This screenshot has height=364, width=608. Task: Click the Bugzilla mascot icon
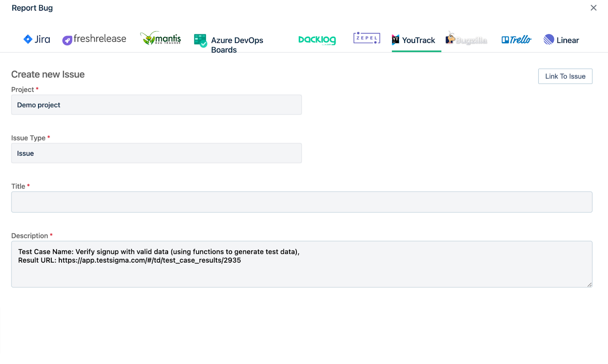[450, 38]
